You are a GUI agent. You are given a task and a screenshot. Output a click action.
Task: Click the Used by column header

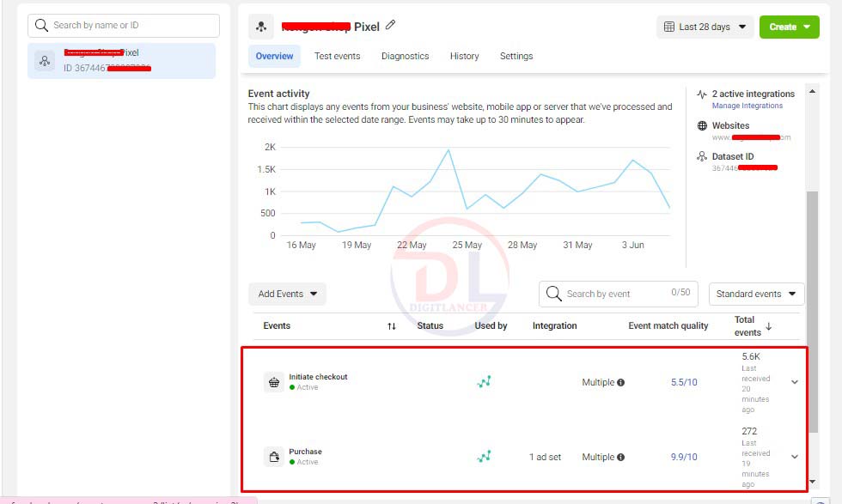pos(491,325)
